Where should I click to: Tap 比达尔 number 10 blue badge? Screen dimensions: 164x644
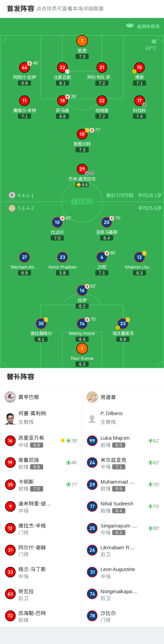pos(57,222)
